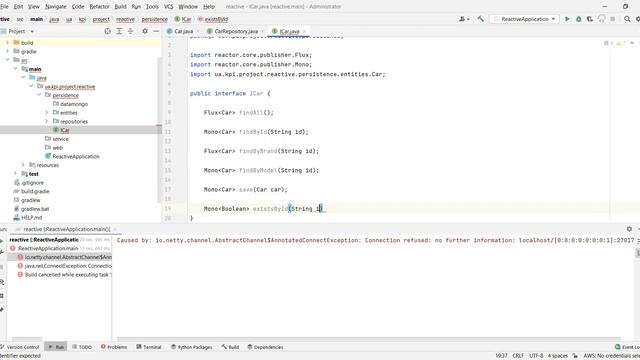Close the ICar.java editor tab
The image size is (640, 360).
(x=304, y=31)
